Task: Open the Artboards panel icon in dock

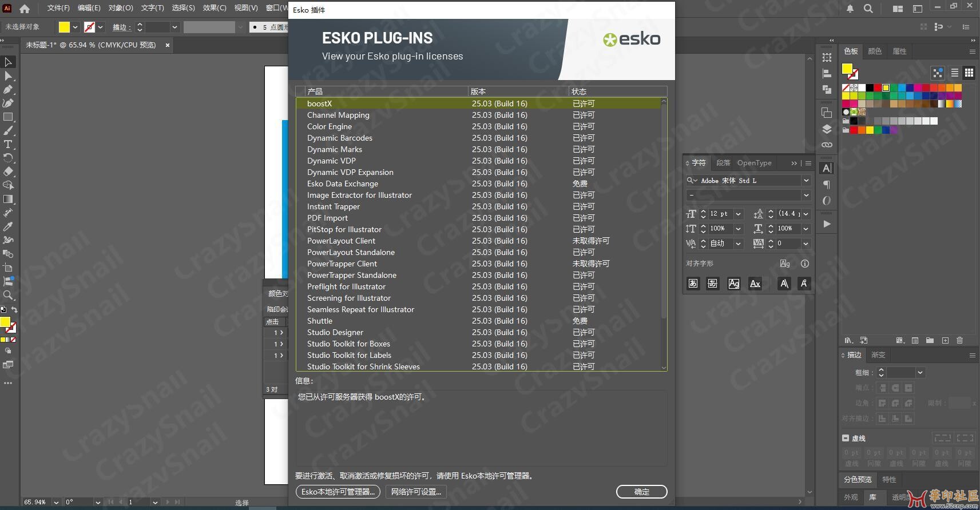Action: [827, 113]
